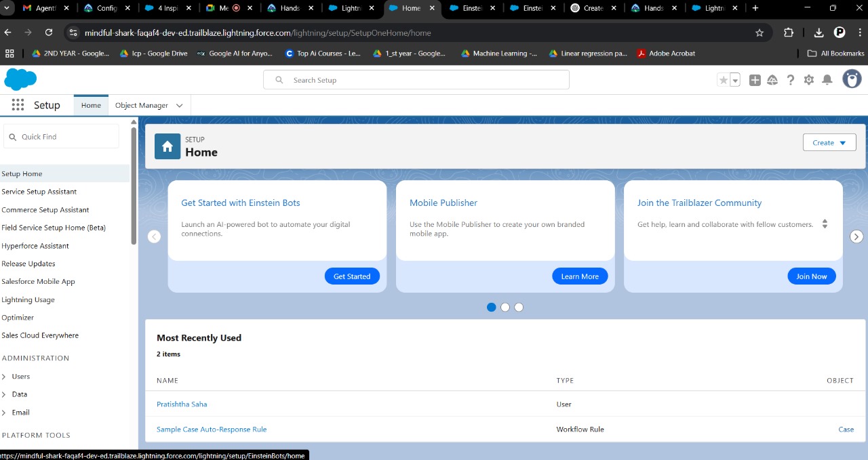Open the Create dropdown button
The height and width of the screenshot is (460, 868).
829,142
